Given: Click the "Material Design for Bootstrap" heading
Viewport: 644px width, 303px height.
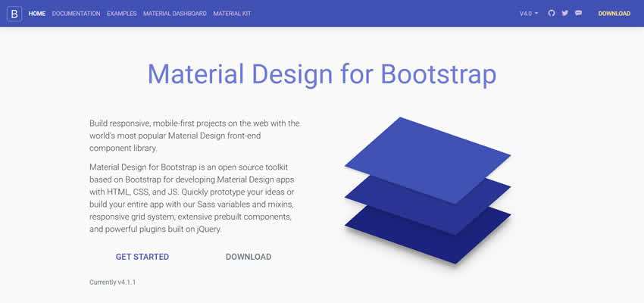Looking at the screenshot, I should tap(321, 74).
